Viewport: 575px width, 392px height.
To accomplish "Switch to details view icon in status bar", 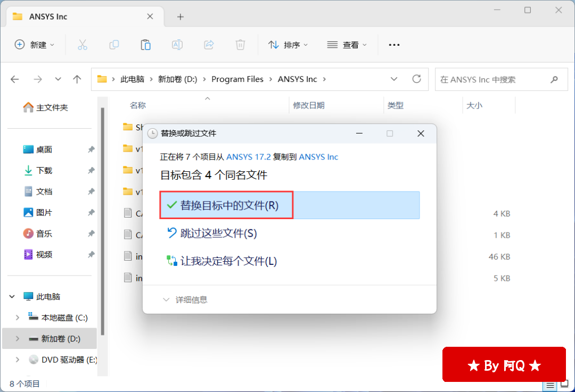I will [550, 385].
